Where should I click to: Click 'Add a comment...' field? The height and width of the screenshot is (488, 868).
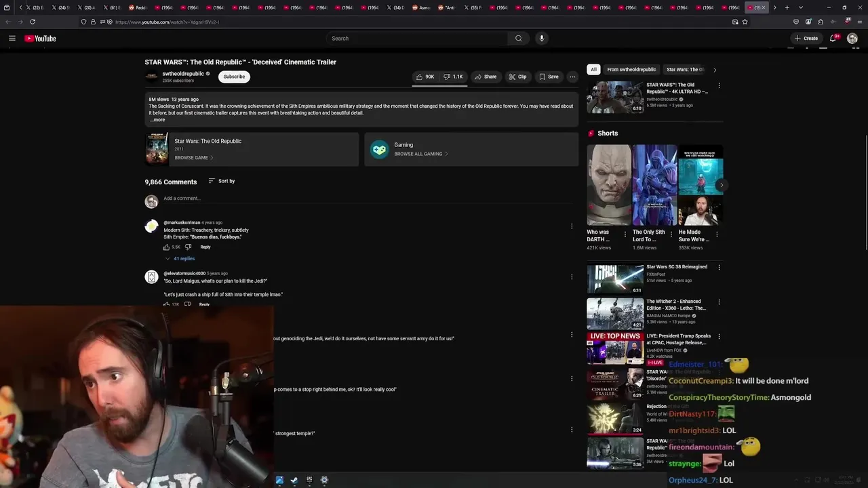pos(366,199)
